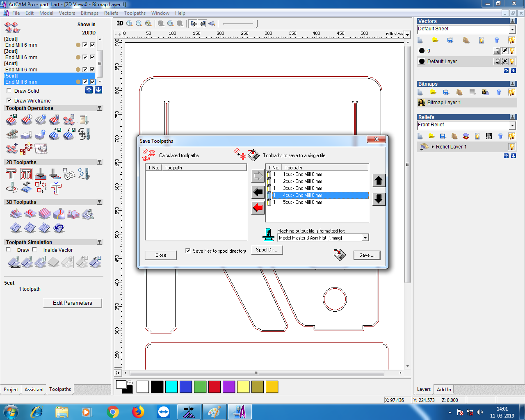Image resolution: width=525 pixels, height=420 pixels.
Task: Toggle visibility lightbulb of Relief Layer 1
Action: (x=512, y=147)
